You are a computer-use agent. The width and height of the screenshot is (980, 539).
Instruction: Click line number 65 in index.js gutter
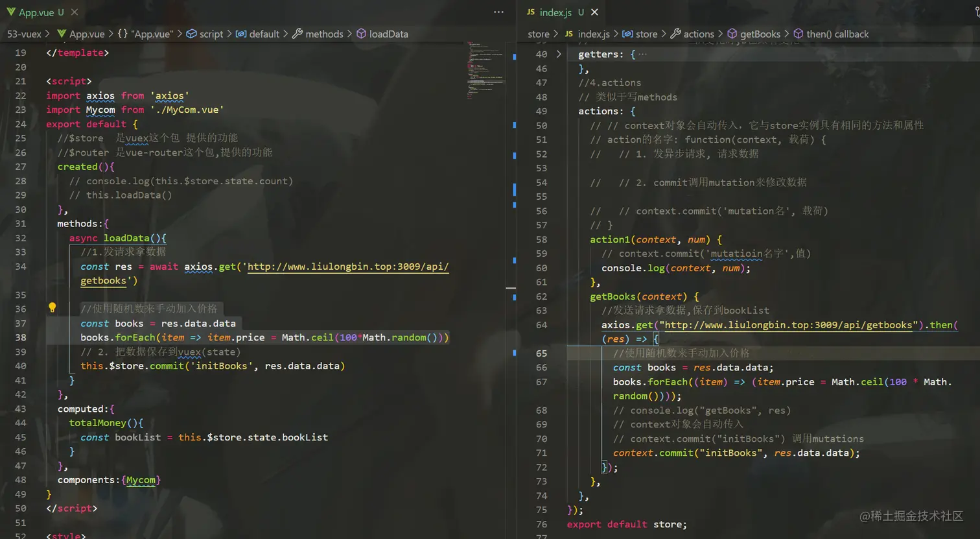pyautogui.click(x=541, y=353)
